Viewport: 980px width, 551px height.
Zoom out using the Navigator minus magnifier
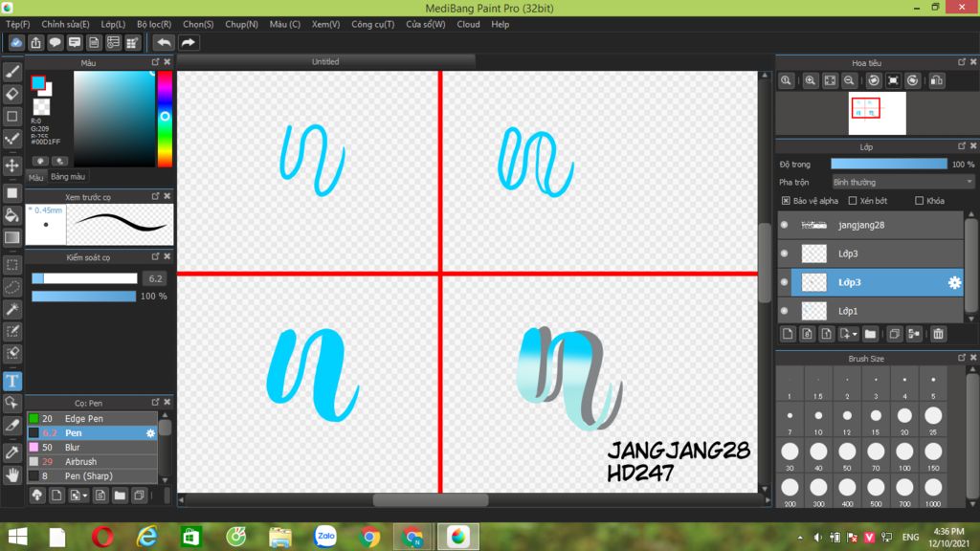tap(849, 80)
